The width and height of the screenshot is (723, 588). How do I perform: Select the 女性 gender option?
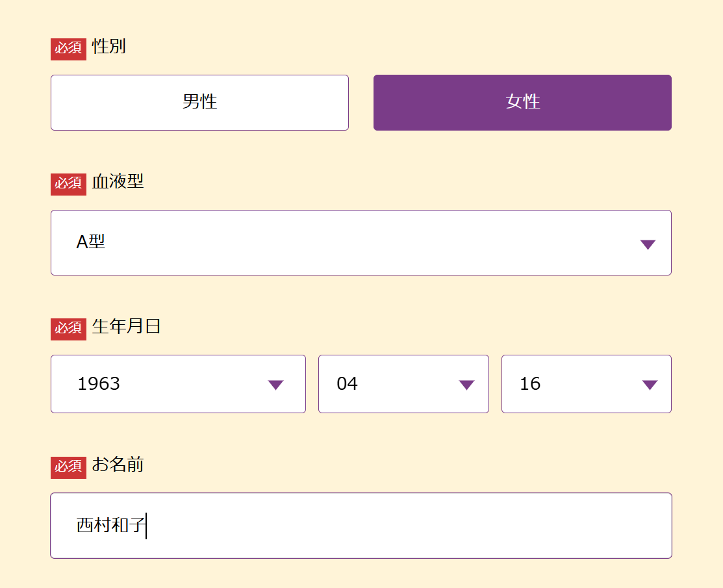pos(522,103)
